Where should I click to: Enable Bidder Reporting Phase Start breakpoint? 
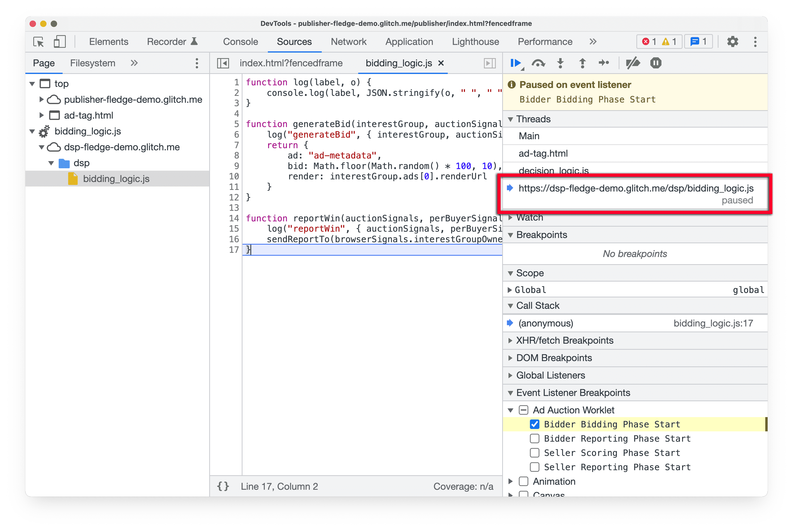[x=533, y=439]
